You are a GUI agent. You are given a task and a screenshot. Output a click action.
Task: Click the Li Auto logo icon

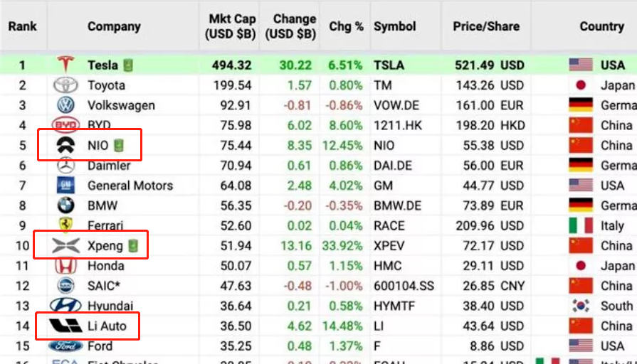65,326
